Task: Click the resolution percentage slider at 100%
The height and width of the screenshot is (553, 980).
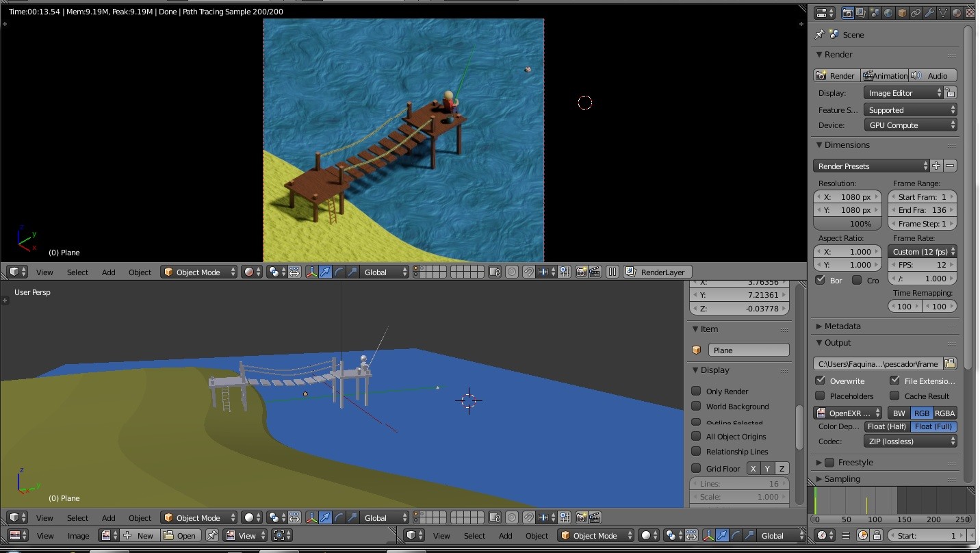Action: [847, 224]
